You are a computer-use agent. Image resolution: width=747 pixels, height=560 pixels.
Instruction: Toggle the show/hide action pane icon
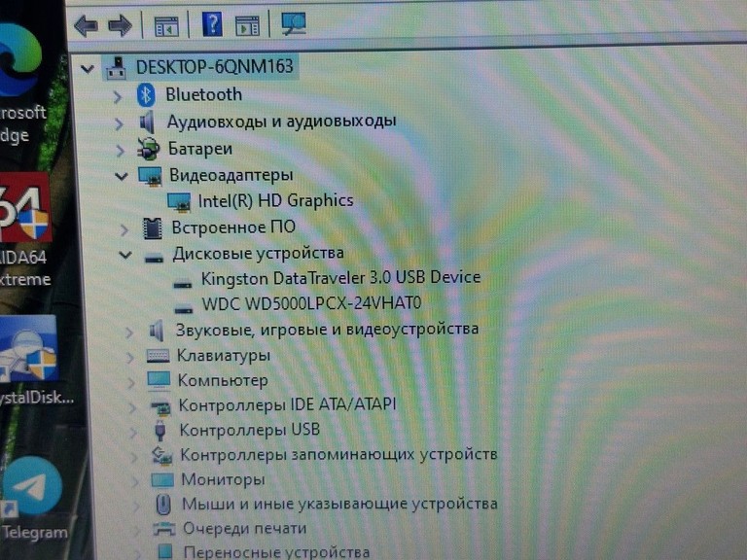pos(247,25)
